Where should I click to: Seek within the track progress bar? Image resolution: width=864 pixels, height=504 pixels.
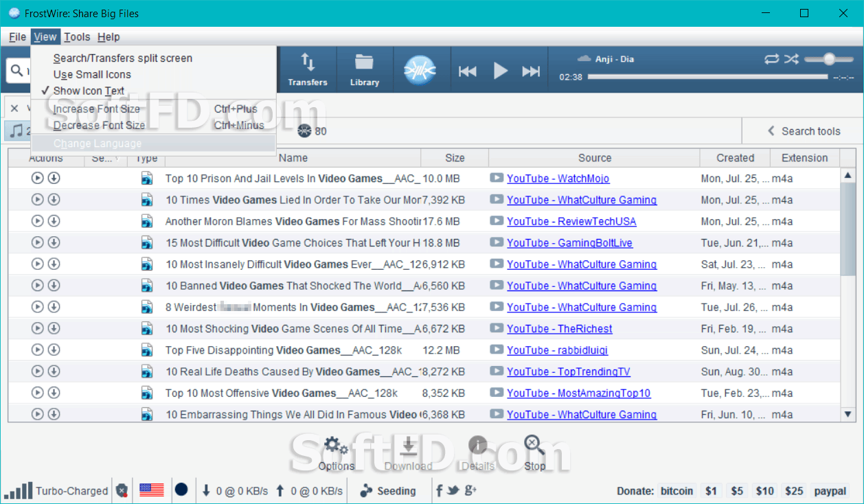pyautogui.click(x=708, y=77)
